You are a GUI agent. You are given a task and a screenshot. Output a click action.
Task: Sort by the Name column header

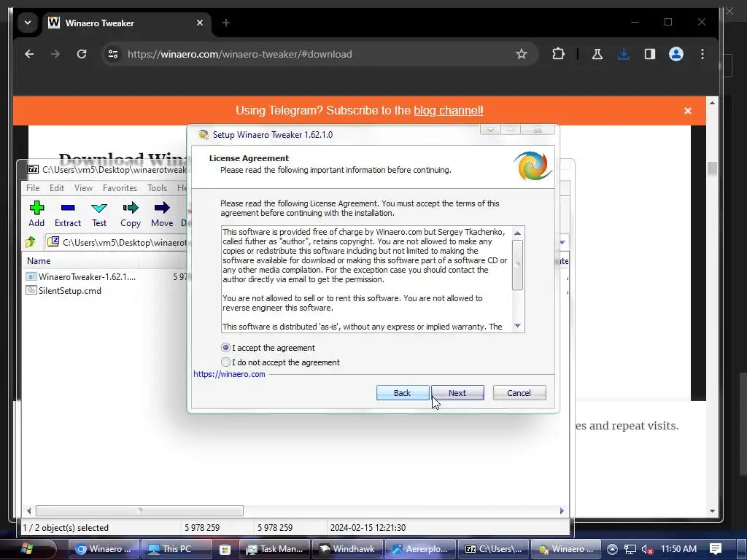[x=81, y=261]
